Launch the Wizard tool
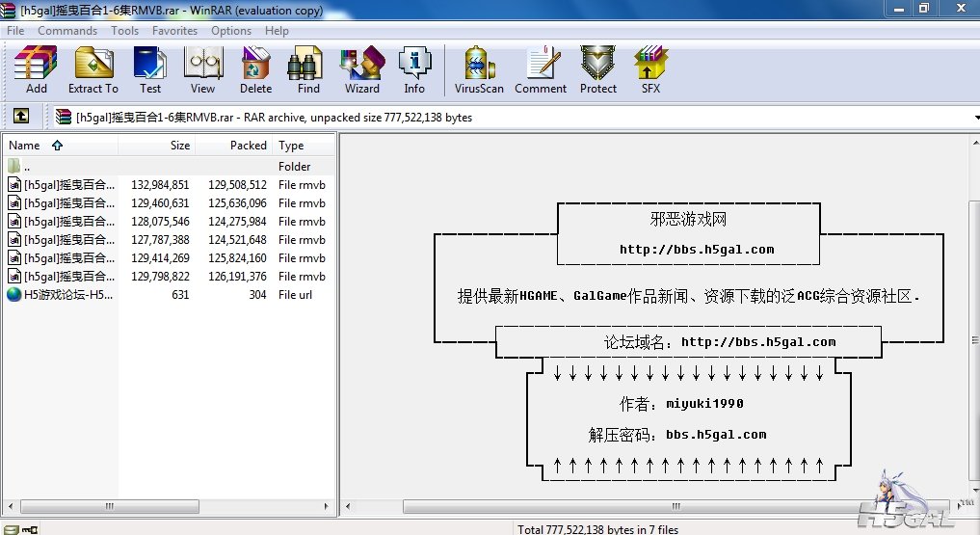 pyautogui.click(x=362, y=70)
